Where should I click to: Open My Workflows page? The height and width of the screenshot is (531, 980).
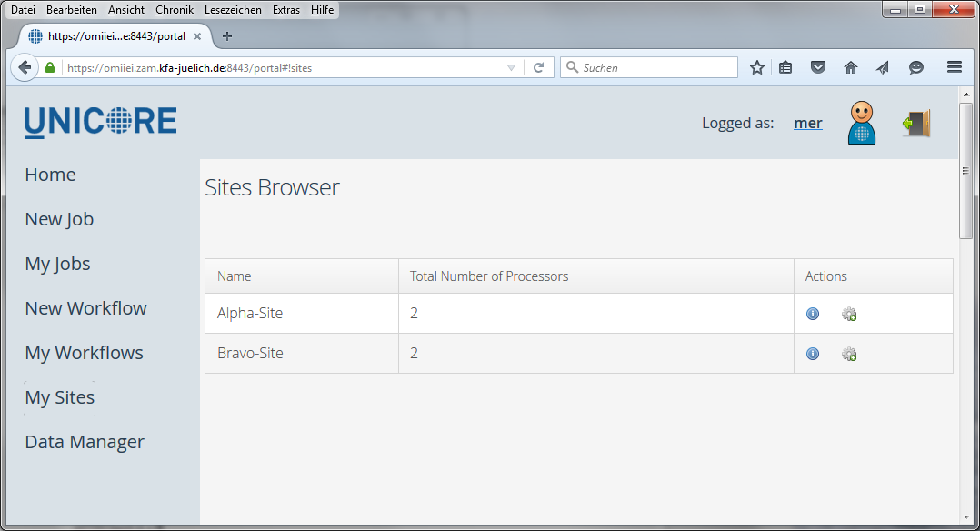coord(84,353)
